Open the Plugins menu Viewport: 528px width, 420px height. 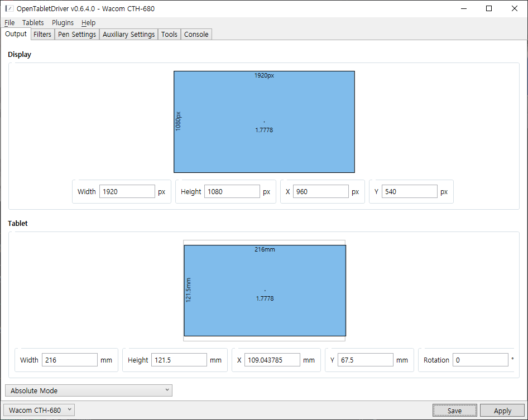[63, 22]
